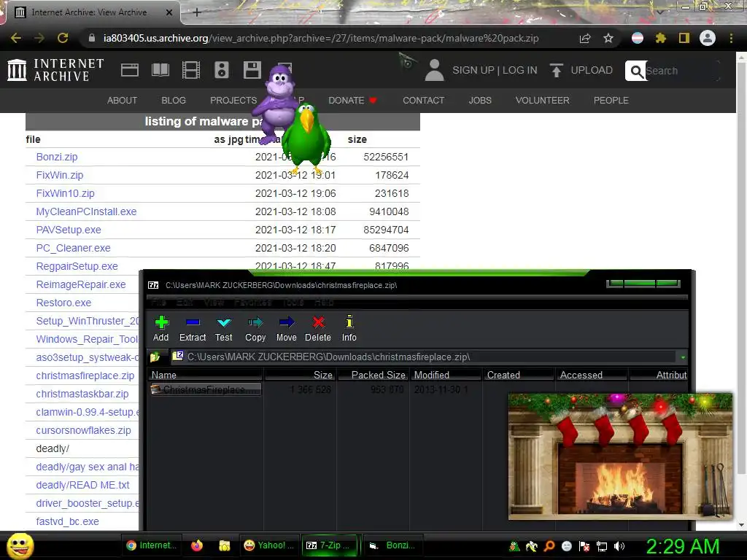Go back in the Chrome browser
747x560 pixels.
[x=16, y=38]
